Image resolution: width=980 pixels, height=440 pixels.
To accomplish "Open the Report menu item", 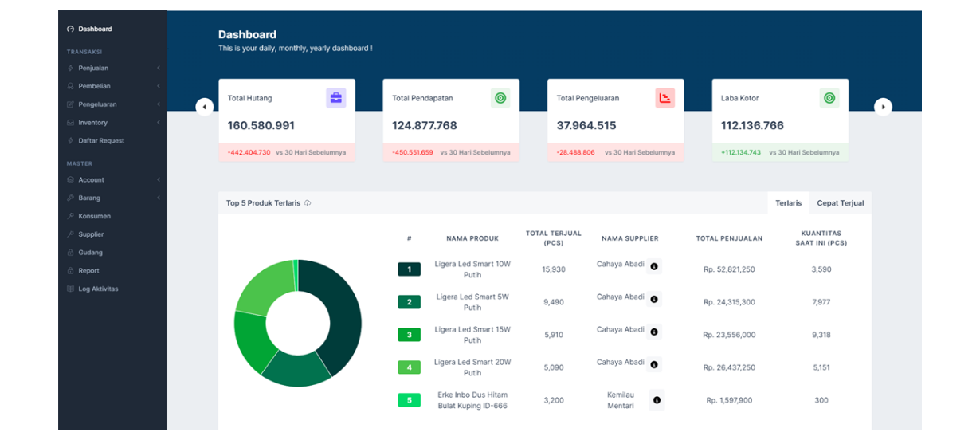I will click(88, 271).
